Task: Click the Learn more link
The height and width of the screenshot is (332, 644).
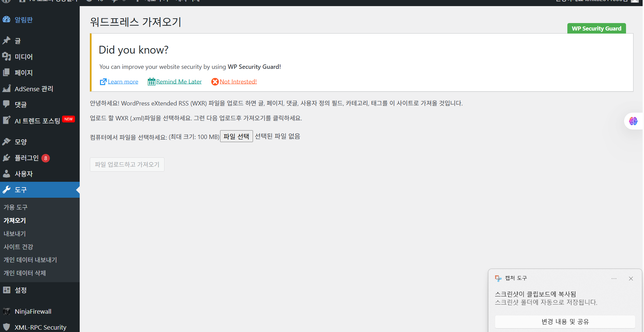Action: point(122,81)
